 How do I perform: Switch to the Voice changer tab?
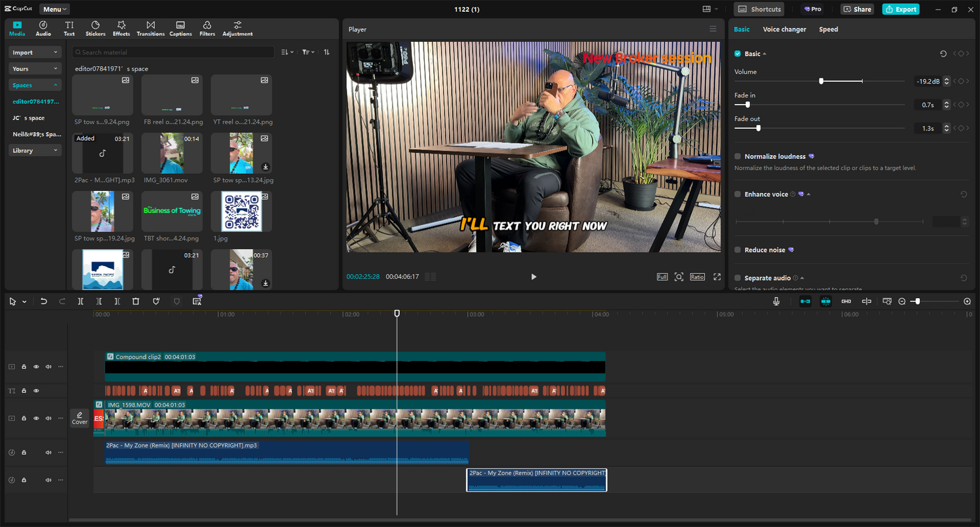784,29
